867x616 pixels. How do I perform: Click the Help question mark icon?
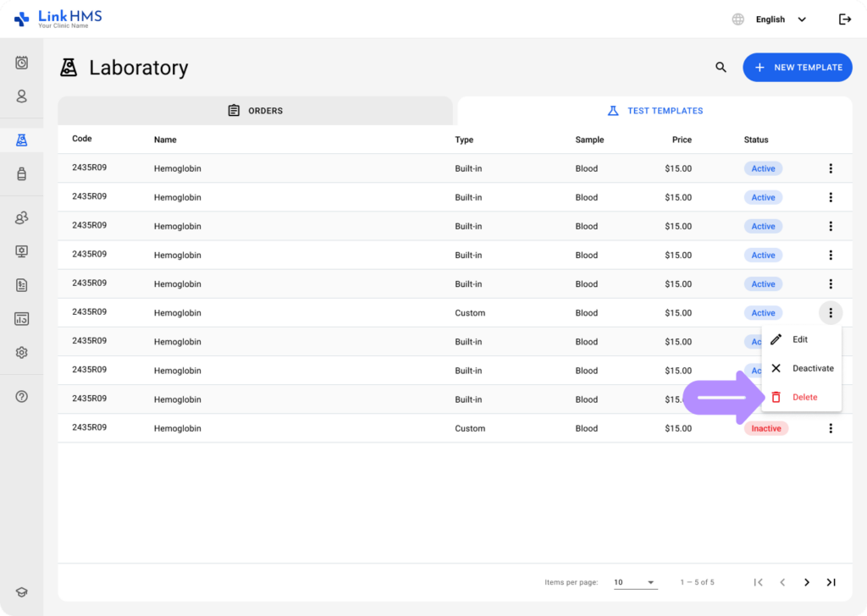21,396
